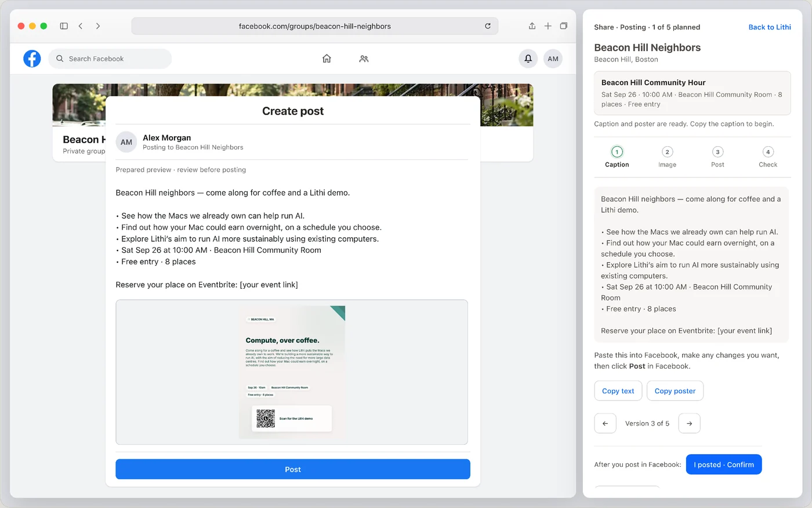Click the Beacon Hill Community Hour event card
812x508 pixels.
coord(693,93)
